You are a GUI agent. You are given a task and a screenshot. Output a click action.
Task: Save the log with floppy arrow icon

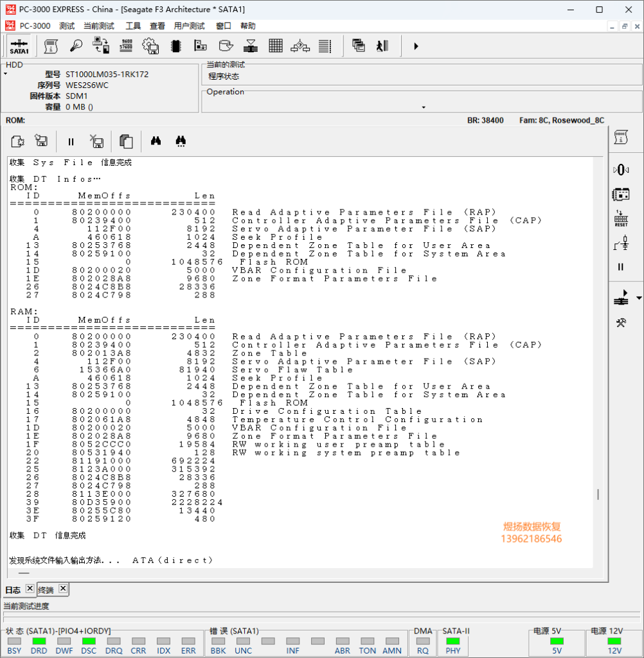click(41, 141)
